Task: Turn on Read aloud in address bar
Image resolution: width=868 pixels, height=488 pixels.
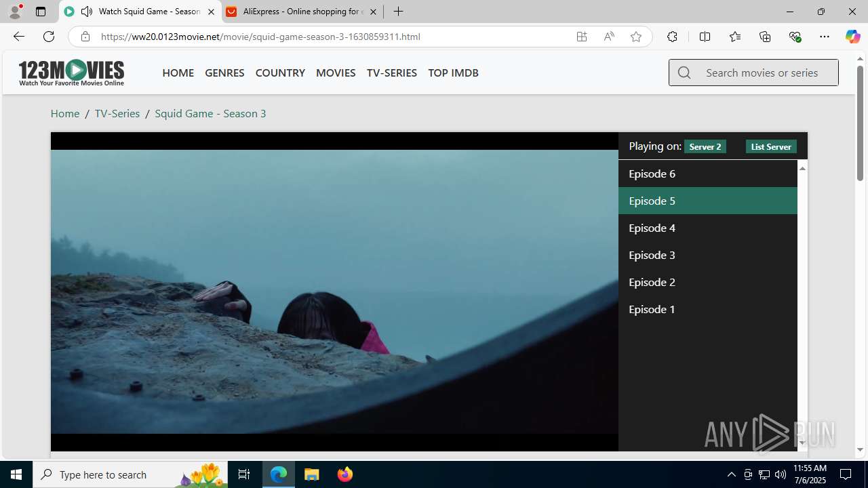Action: point(609,37)
